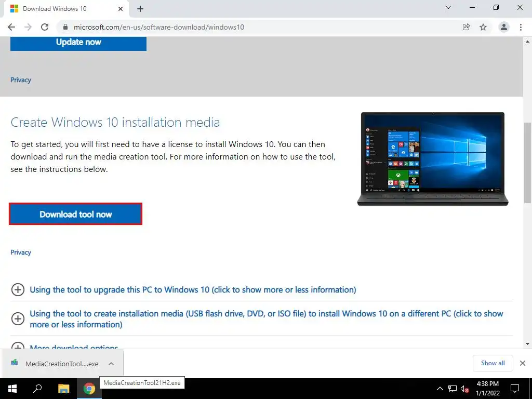The height and width of the screenshot is (399, 532).
Task: Click the Update now button
Action: point(78,43)
